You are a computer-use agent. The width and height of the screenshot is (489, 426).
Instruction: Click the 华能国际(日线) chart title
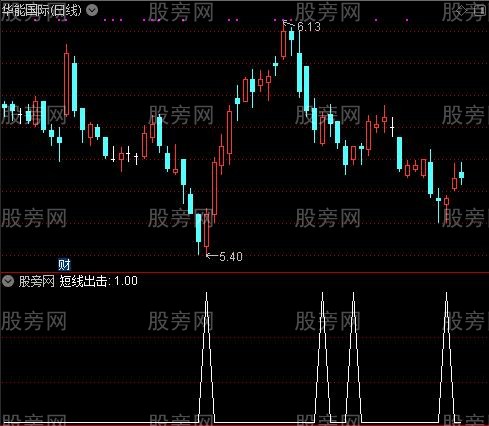coord(42,10)
